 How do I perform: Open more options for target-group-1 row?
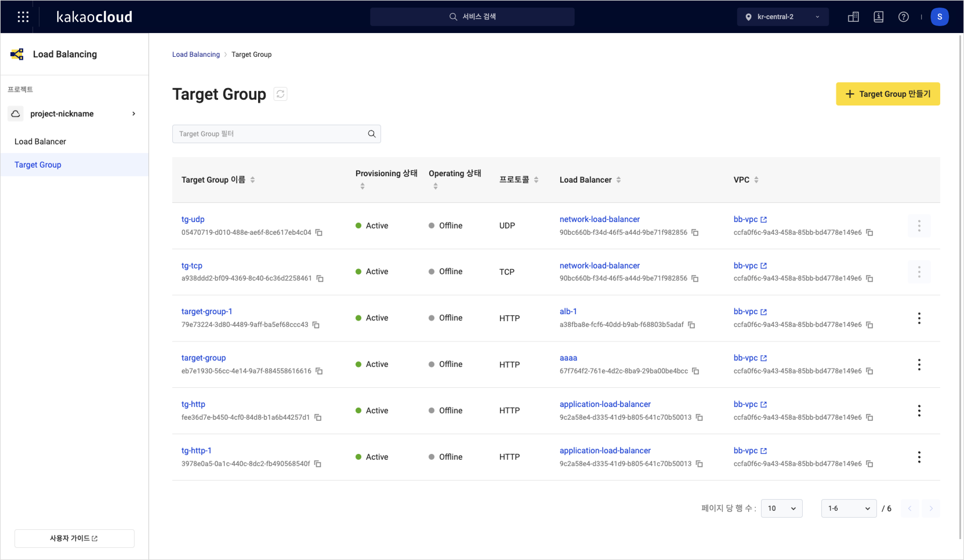pos(919,318)
